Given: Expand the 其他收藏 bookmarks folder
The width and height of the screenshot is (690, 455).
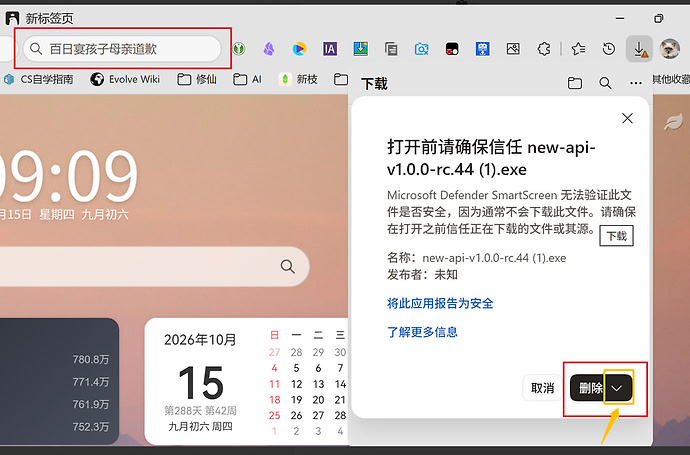Looking at the screenshot, I should coord(671,79).
